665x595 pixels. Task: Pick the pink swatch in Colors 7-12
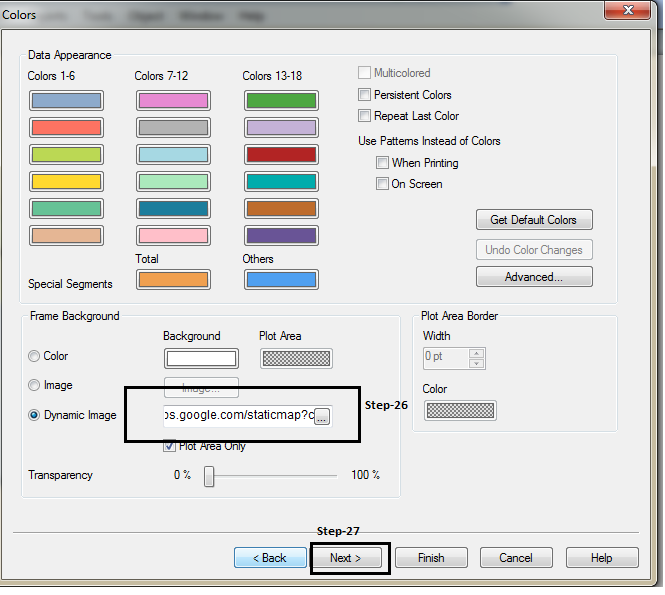coord(172,101)
